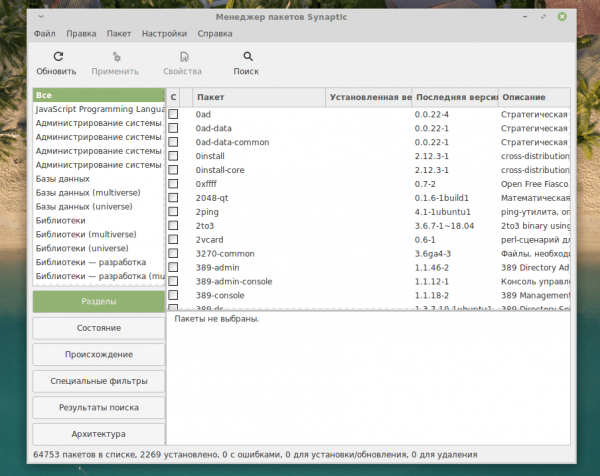Click the Происхождение filter button
The width and height of the screenshot is (600, 476).
[x=99, y=354]
